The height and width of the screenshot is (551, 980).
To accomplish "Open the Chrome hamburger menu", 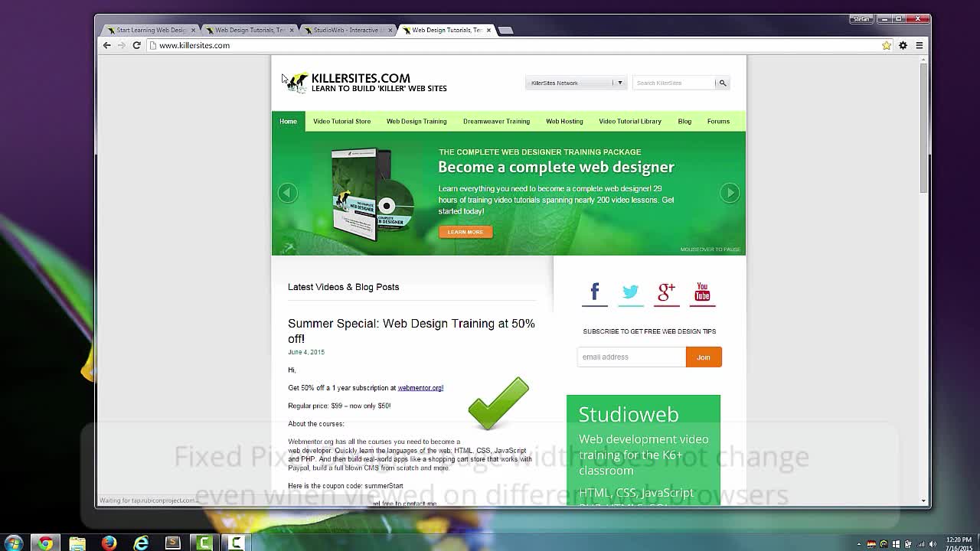I will (x=919, y=45).
